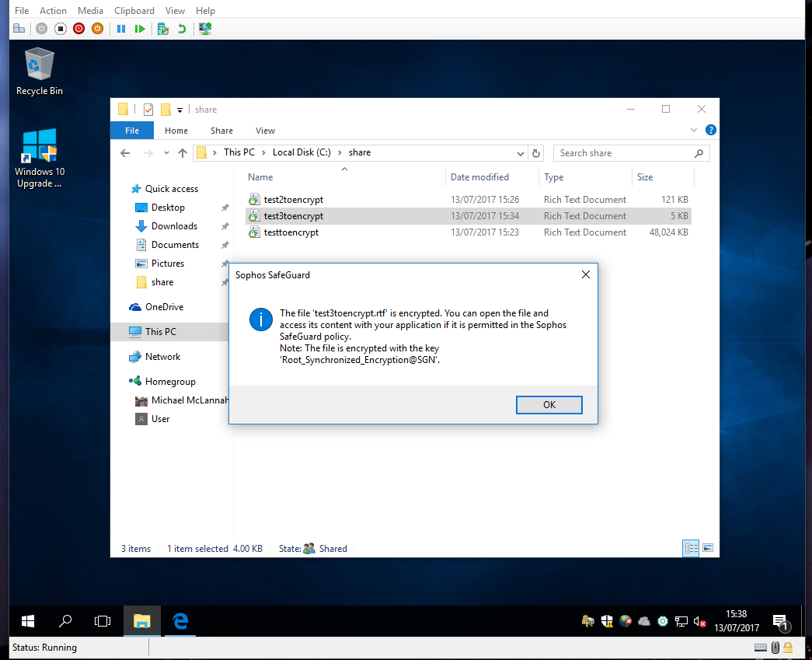Click the orange Save VM state icon
812x660 pixels.
tap(97, 29)
